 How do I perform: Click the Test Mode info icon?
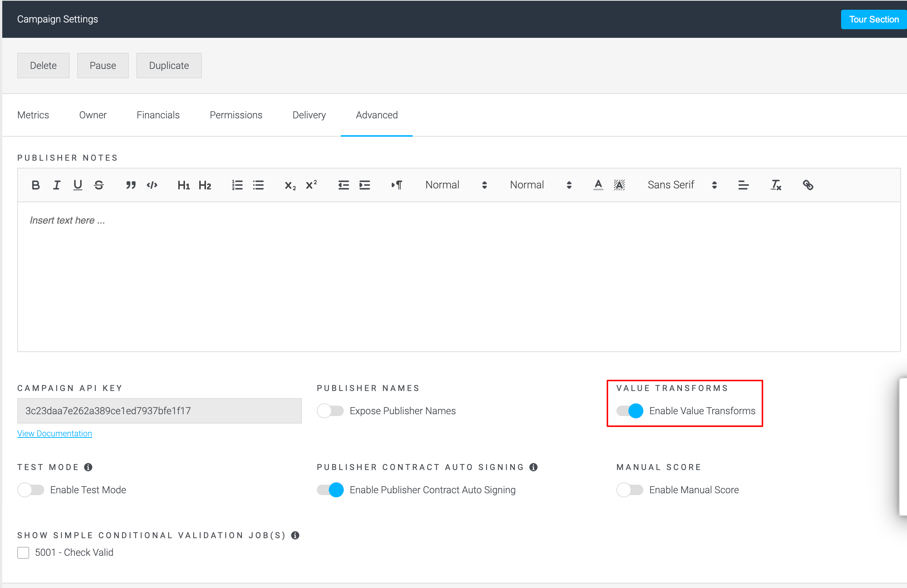tap(88, 467)
